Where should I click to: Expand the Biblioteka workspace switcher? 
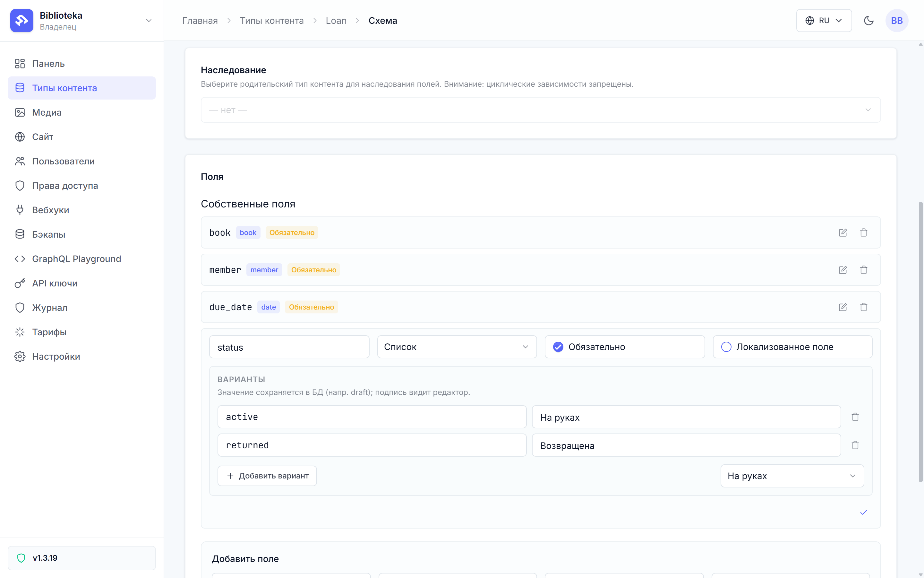coord(149,21)
